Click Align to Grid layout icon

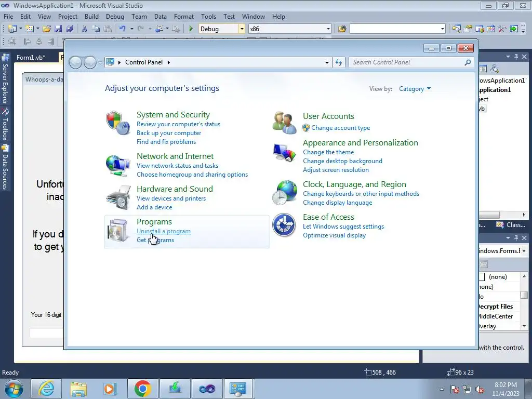[12, 42]
